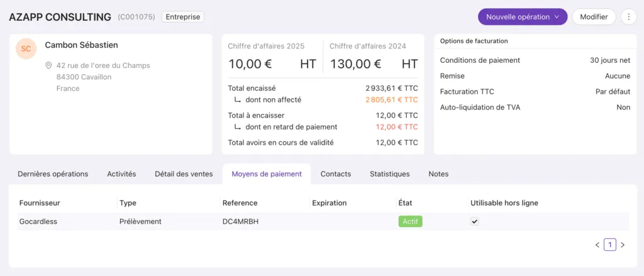This screenshot has width=644, height=276.
Task: Click the Facturation TTC value Par défaut
Action: pyautogui.click(x=613, y=92)
